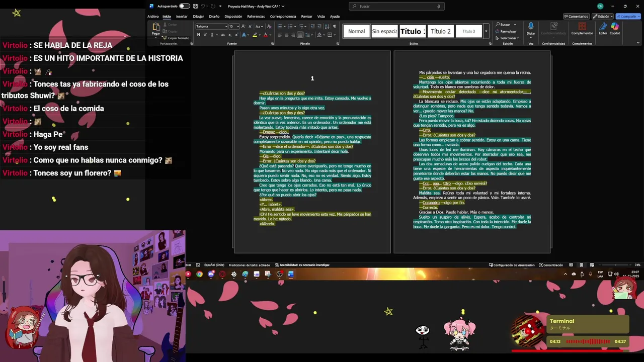Image resolution: width=644 pixels, height=362 pixels.
Task: Apply red font color
Action: tap(266, 35)
